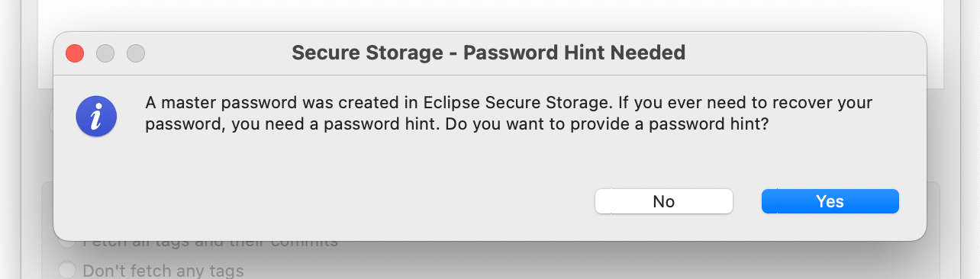Screen dimensions: 980x279
Task: Click the "Don't fetch any tags" label text
Action: (163, 270)
